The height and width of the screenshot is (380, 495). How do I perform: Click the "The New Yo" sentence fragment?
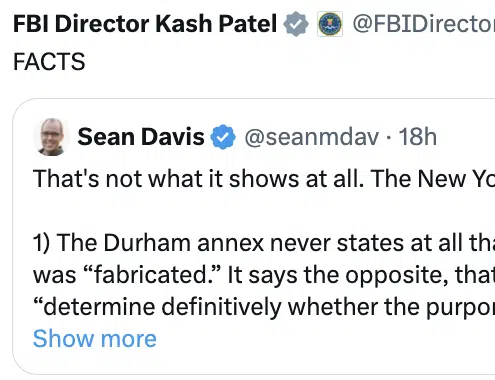click(433, 178)
